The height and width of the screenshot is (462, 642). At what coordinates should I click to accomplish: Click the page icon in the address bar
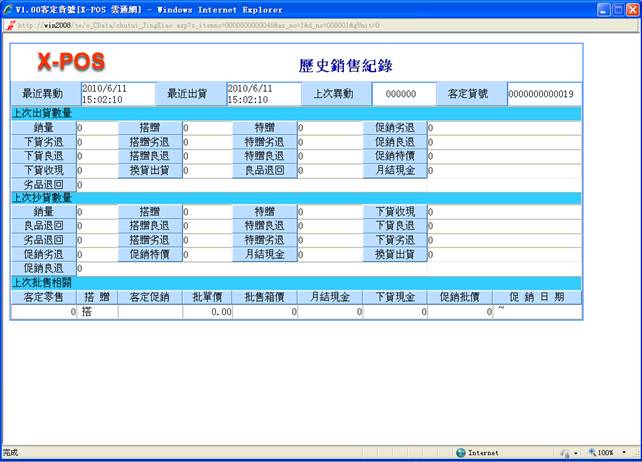tap(9, 25)
